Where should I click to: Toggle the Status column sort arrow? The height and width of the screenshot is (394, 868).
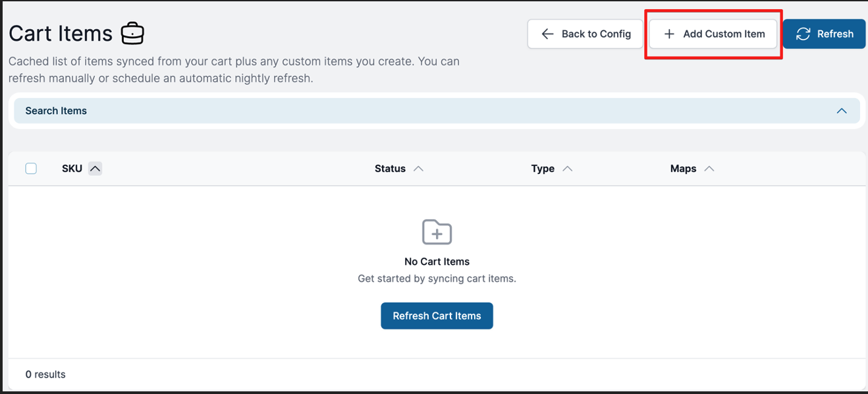pos(418,169)
